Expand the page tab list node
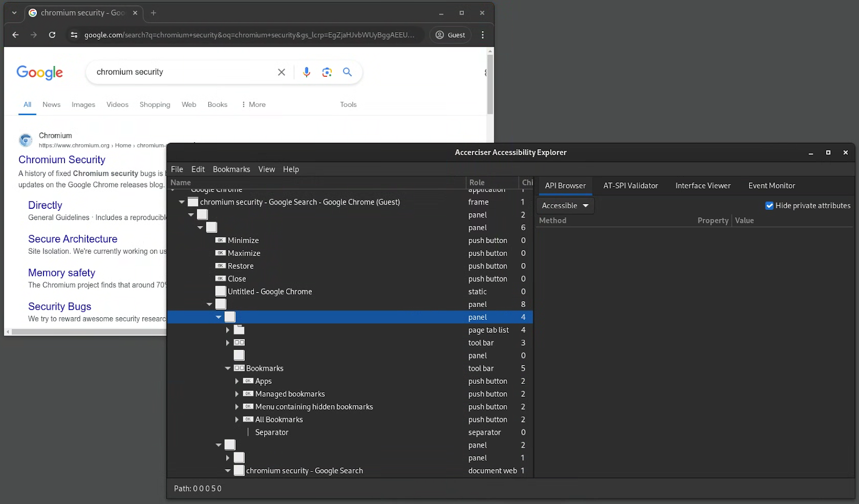This screenshot has height=504, width=859. point(228,330)
